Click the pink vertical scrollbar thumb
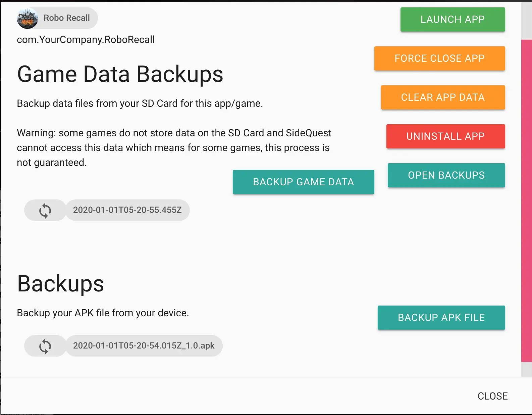532x415 pixels. click(526, 201)
